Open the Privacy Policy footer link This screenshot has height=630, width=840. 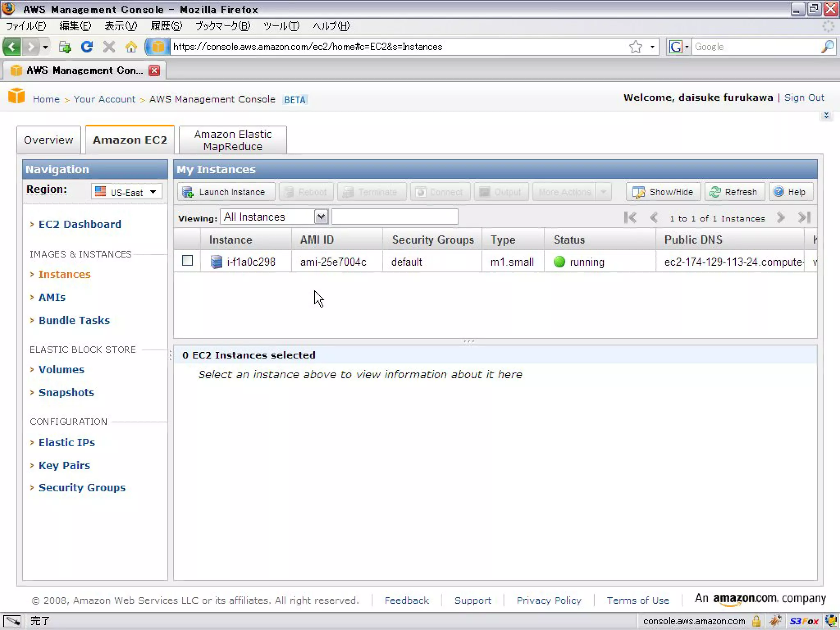549,601
